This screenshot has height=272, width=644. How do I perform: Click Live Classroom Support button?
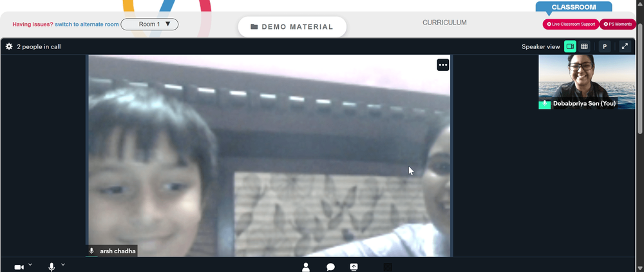pos(571,24)
